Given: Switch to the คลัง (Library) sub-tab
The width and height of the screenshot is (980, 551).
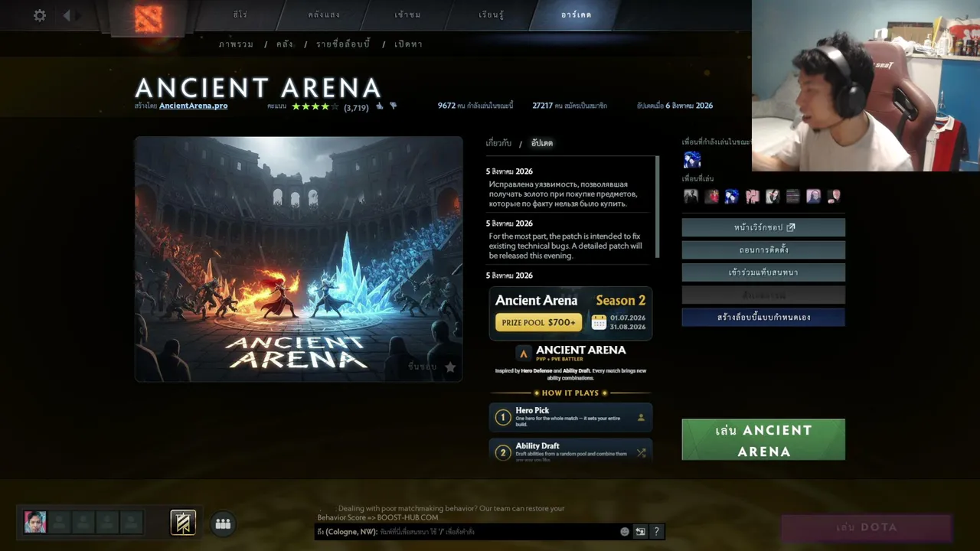Looking at the screenshot, I should (285, 44).
